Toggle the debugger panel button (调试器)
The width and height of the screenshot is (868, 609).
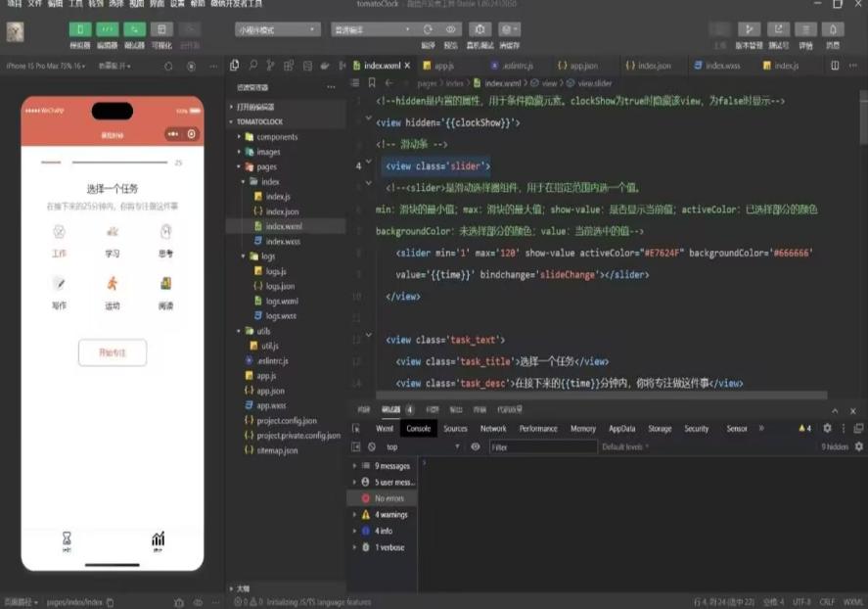[x=135, y=29]
